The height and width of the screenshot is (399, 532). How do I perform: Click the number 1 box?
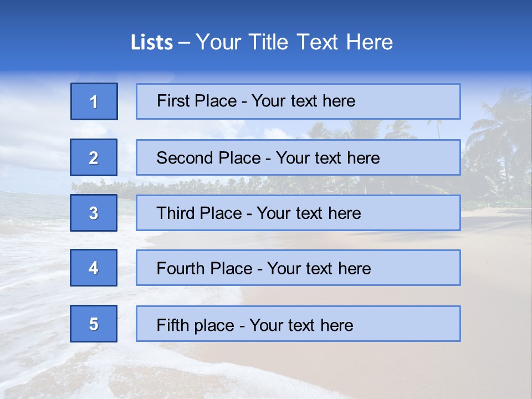(x=94, y=101)
